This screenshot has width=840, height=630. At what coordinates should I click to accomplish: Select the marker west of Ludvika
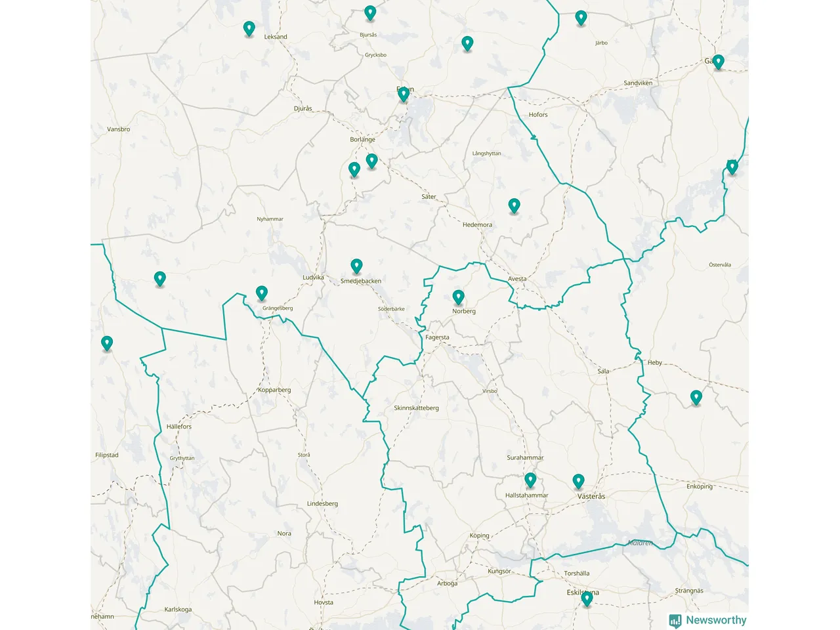click(x=159, y=280)
